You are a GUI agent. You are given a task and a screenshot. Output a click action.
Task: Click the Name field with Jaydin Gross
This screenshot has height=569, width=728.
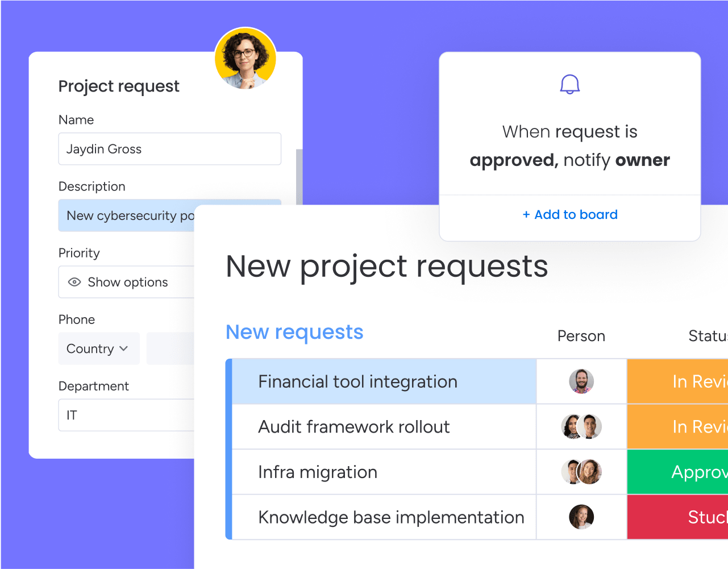[x=169, y=149]
